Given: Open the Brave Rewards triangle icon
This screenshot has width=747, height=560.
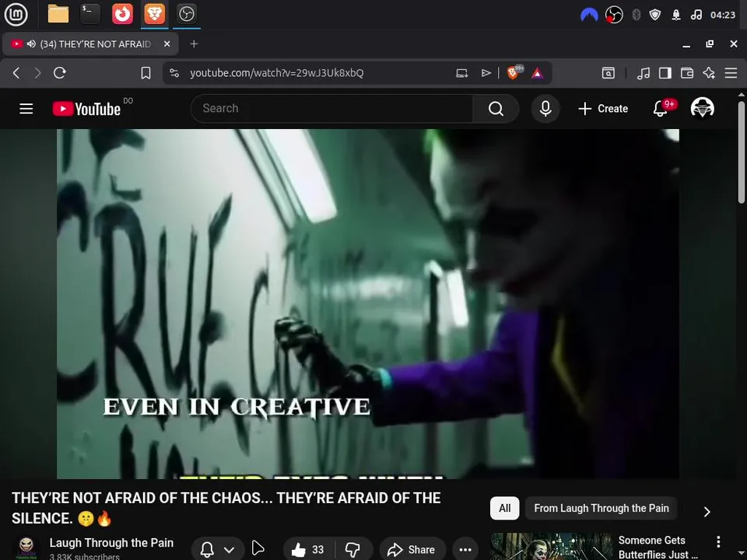Looking at the screenshot, I should pos(538,73).
